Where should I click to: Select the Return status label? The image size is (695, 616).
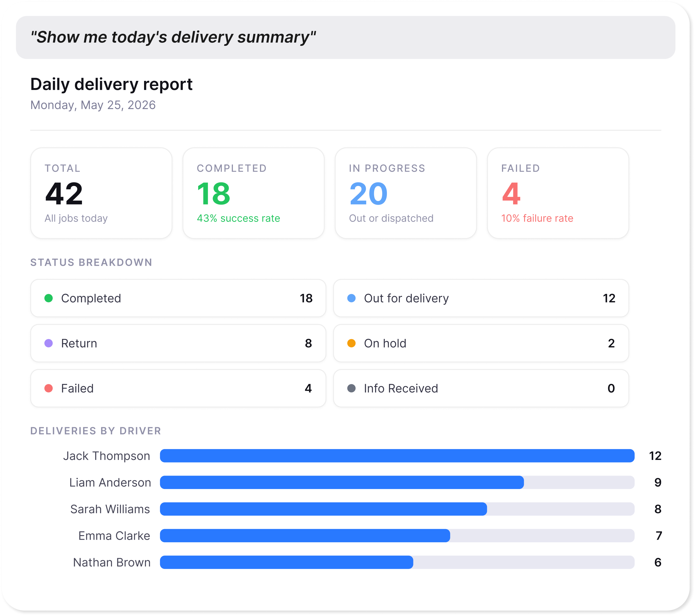click(79, 343)
